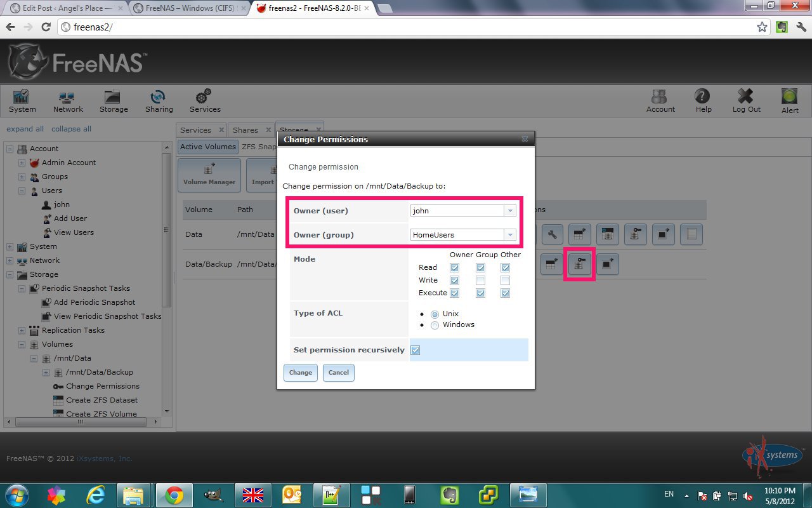Screen dimensions: 812x508
Task: Close the Change Permissions dialog with the X icon
Action: point(525,138)
